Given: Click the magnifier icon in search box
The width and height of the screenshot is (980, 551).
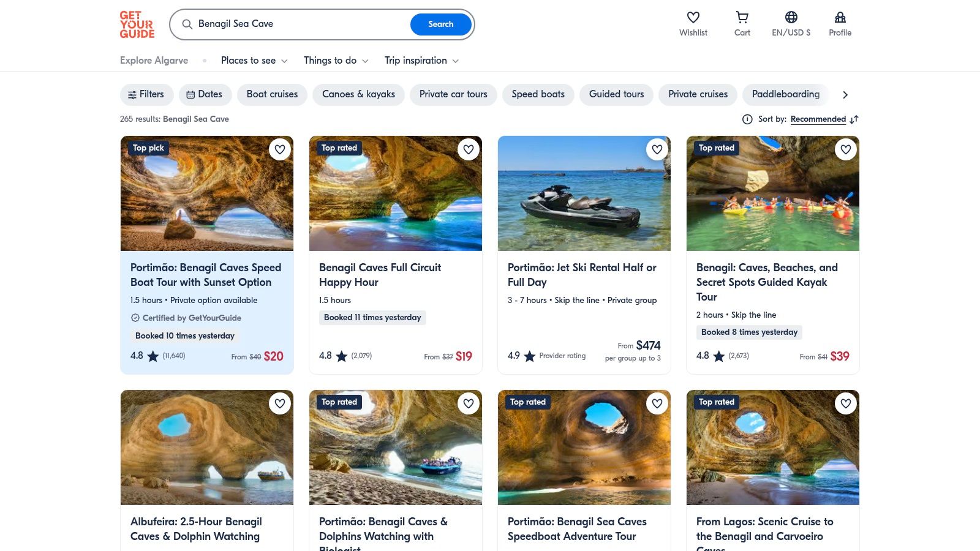Looking at the screenshot, I should pos(187,24).
